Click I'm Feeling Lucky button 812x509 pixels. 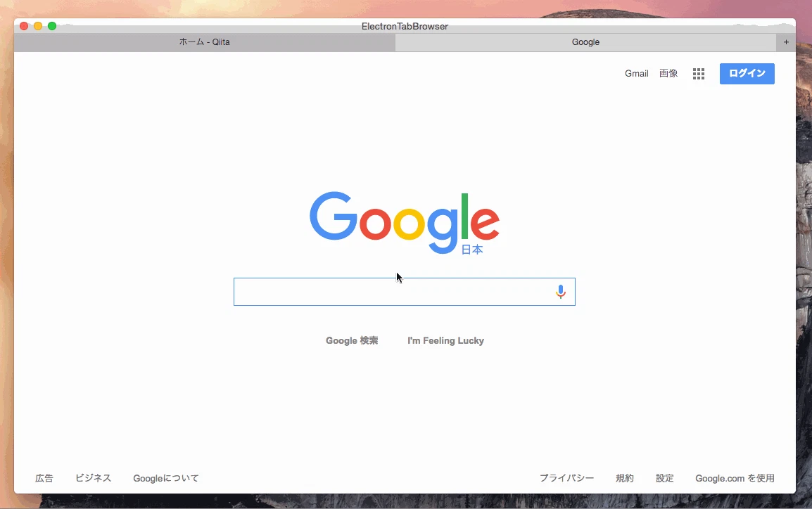(x=445, y=340)
